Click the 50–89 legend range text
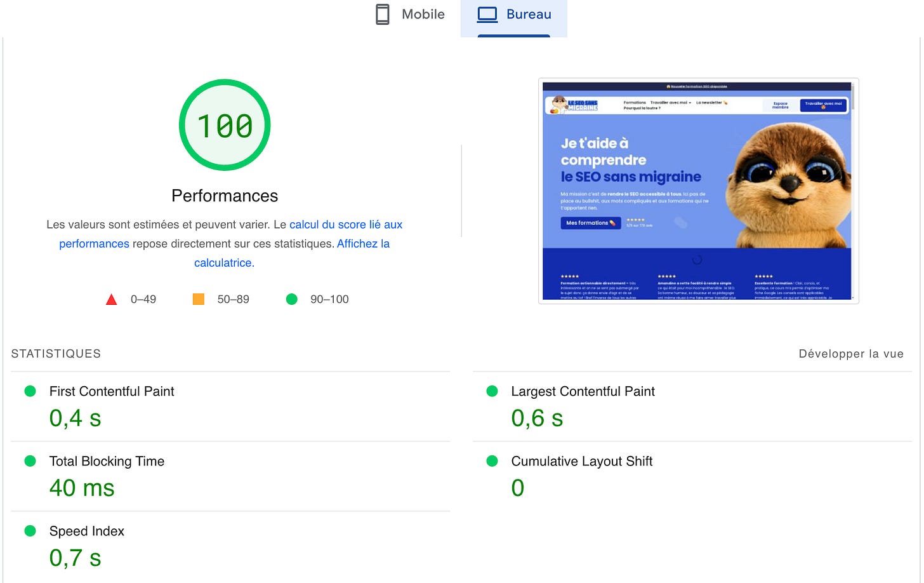 (233, 299)
